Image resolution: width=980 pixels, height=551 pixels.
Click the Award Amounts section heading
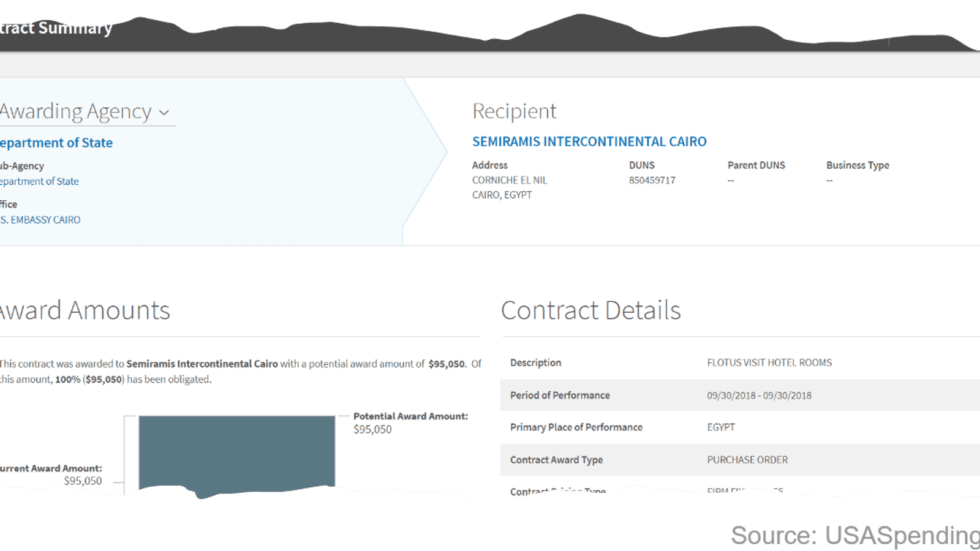point(85,310)
